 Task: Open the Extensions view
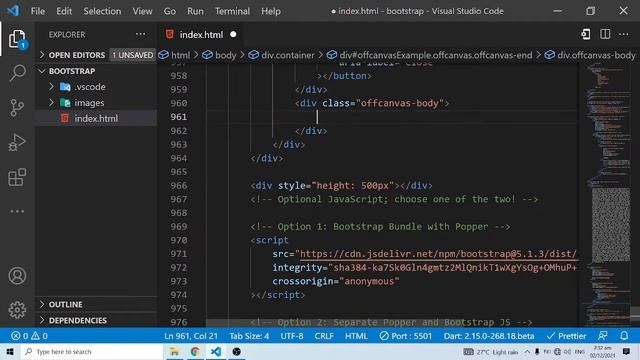pos(17,177)
